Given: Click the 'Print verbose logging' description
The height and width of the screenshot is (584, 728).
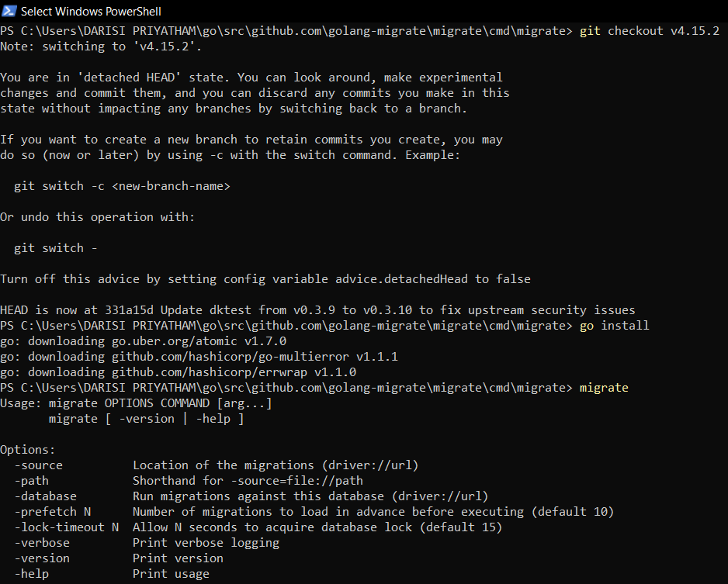Looking at the screenshot, I should (206, 543).
